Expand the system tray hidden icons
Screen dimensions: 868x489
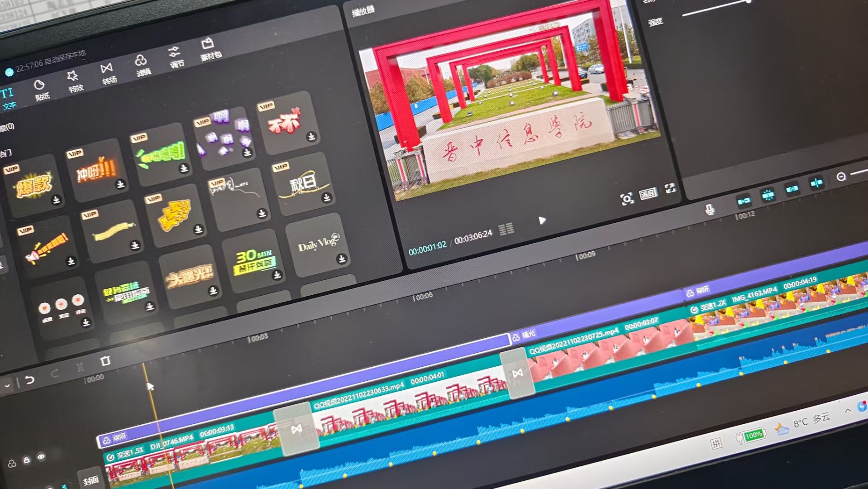click(x=847, y=410)
